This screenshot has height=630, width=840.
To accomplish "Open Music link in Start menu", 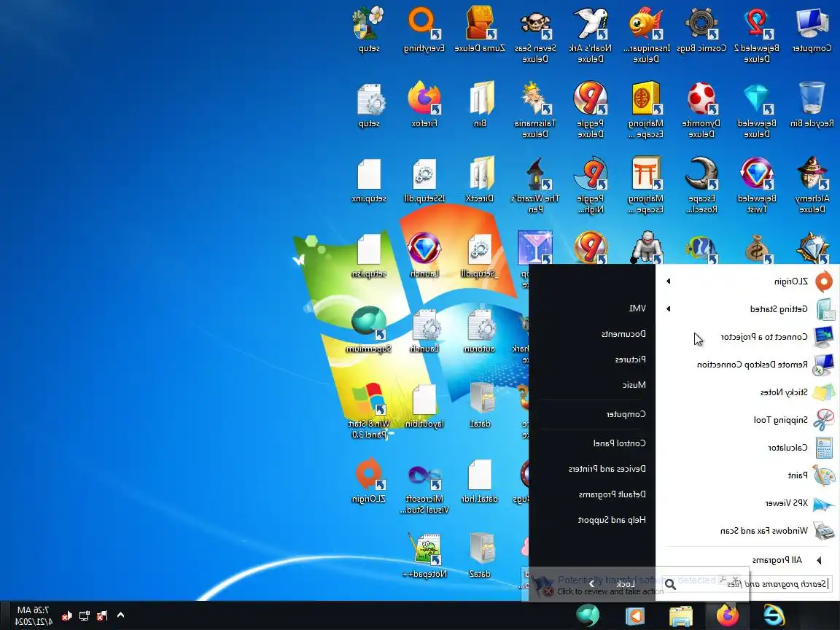I will [x=634, y=385].
